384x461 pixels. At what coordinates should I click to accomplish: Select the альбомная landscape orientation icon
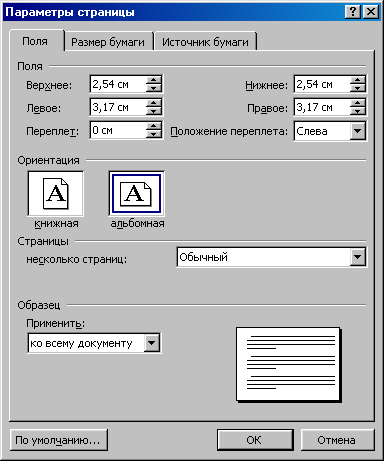click(136, 194)
